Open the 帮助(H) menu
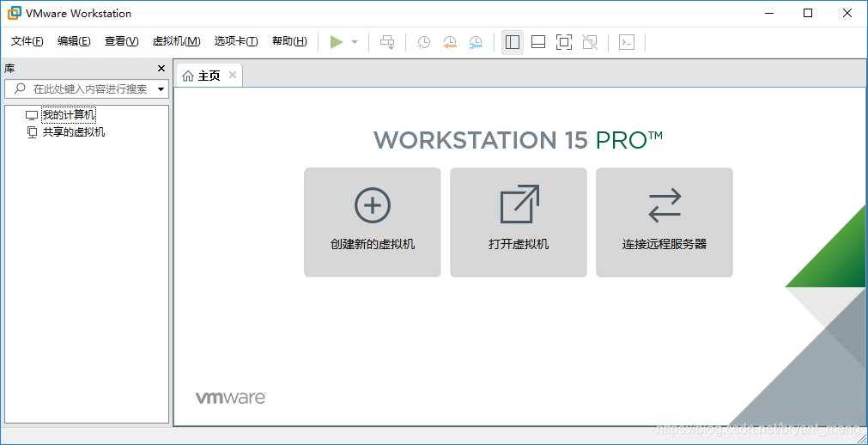This screenshot has height=445, width=868. (289, 41)
